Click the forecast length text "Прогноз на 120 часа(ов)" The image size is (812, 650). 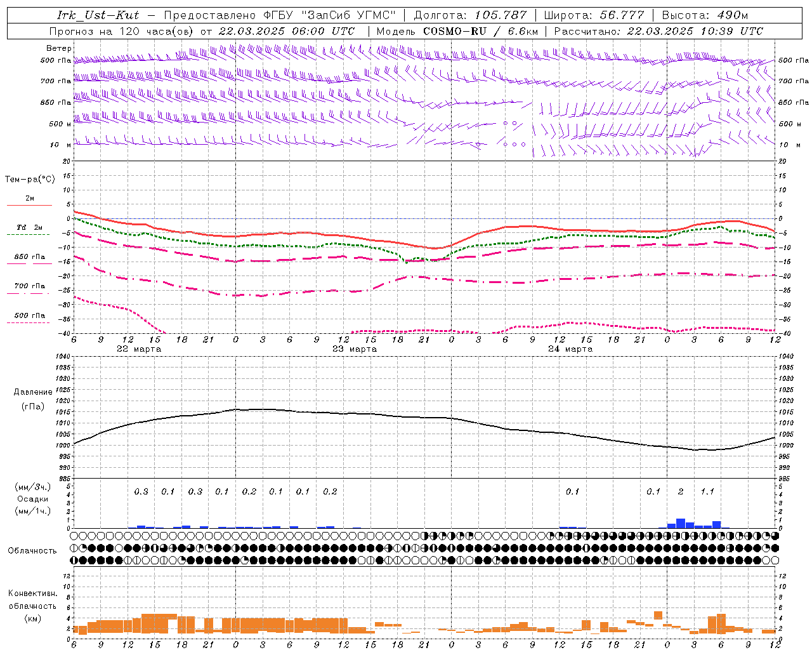[122, 31]
